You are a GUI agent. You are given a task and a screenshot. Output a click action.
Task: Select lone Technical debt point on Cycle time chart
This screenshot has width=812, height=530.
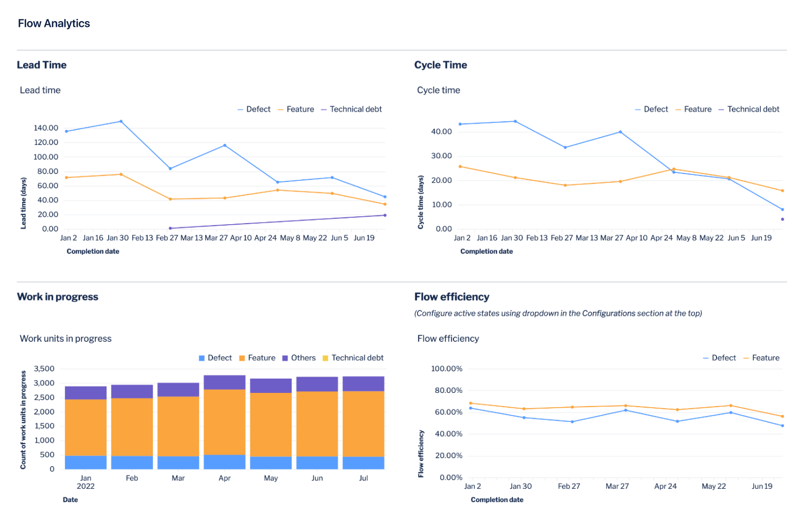coord(782,219)
